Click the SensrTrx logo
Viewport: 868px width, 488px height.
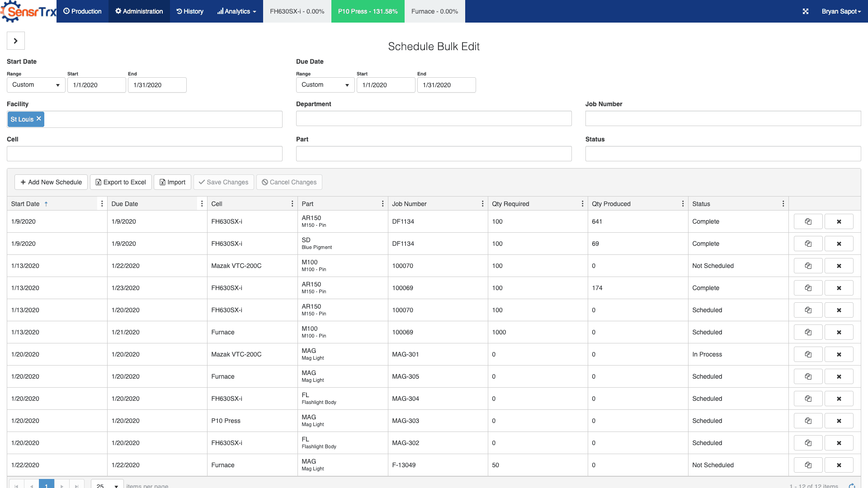pos(28,11)
